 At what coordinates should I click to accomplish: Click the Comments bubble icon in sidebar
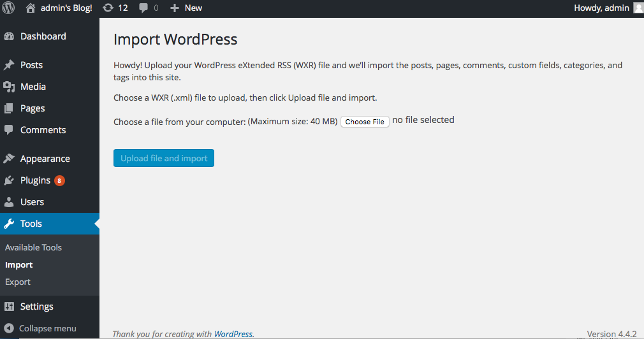point(9,130)
